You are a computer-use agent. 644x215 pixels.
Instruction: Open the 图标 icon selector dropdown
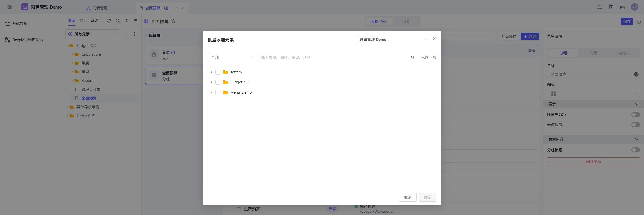(593, 94)
